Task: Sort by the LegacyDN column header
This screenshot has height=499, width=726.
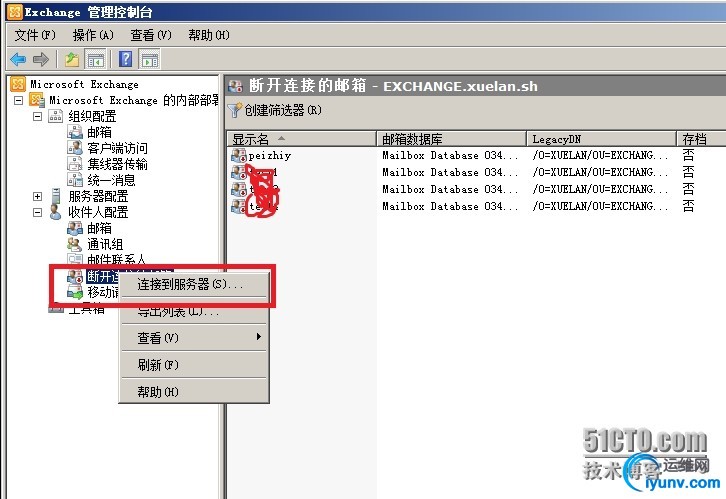Action: [601, 139]
